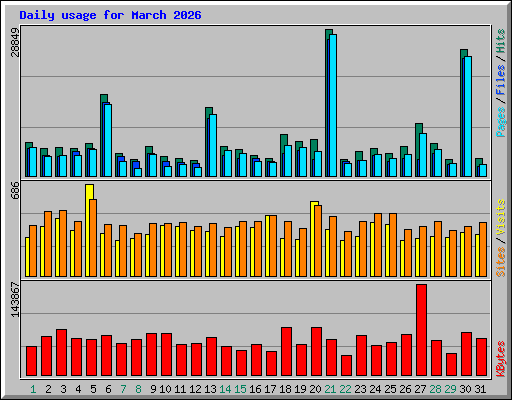
Task: Click day label 25 on the axis
Action: point(390,389)
